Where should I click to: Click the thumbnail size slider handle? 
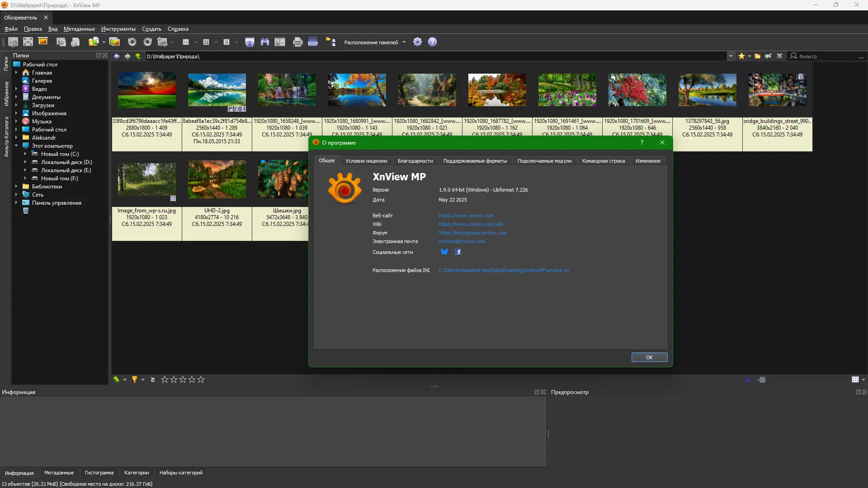click(x=762, y=380)
